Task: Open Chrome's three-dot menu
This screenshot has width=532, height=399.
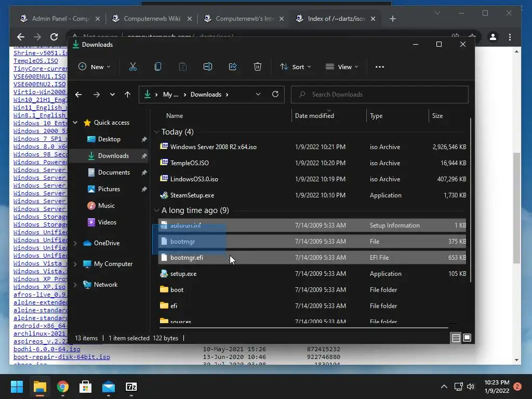Action: point(510,37)
